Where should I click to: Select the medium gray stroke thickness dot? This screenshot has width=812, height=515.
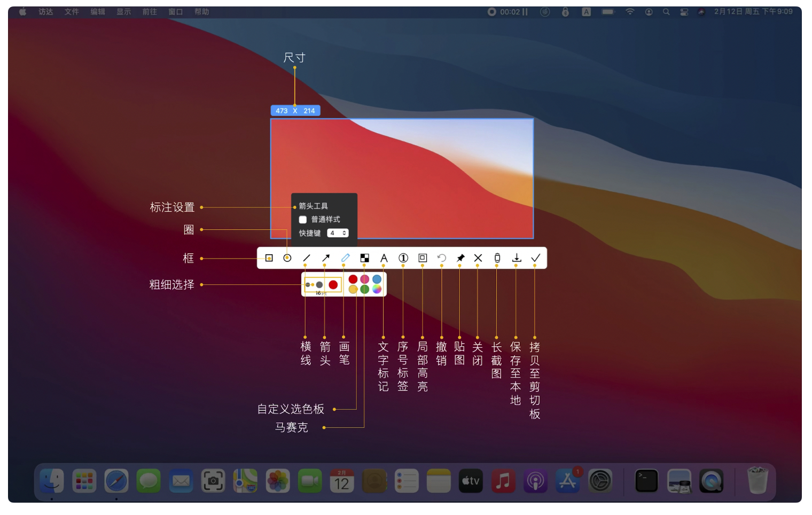319,285
